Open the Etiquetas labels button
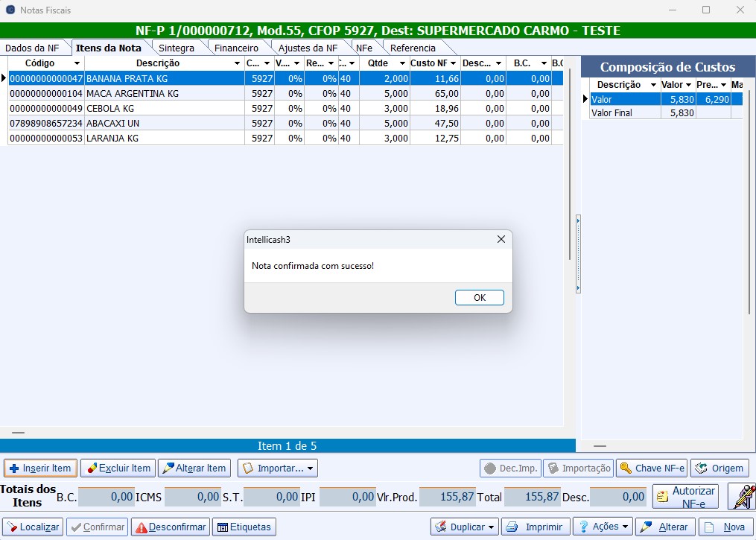Screen dimensions: 756x540 pyautogui.click(x=244, y=527)
